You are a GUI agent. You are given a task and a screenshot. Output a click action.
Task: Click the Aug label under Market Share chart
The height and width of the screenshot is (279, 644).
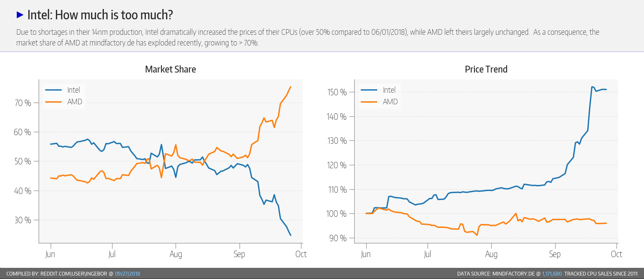pos(176,254)
